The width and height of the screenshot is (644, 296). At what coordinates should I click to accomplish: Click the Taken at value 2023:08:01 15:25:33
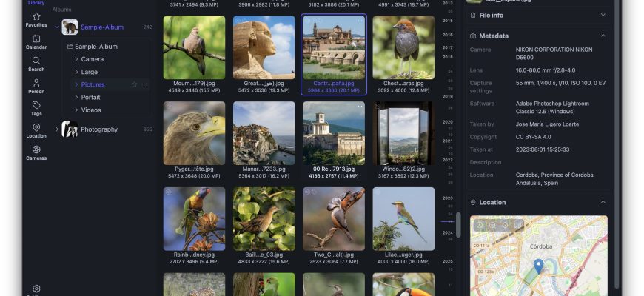542,149
